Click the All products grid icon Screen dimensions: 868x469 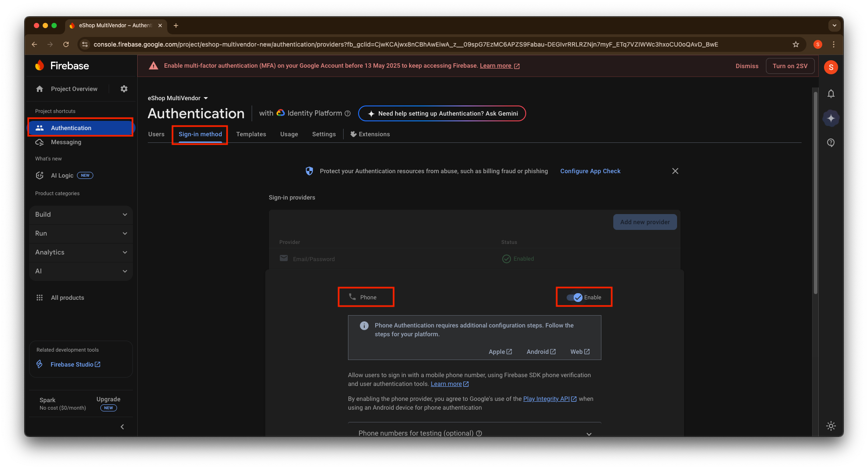40,298
